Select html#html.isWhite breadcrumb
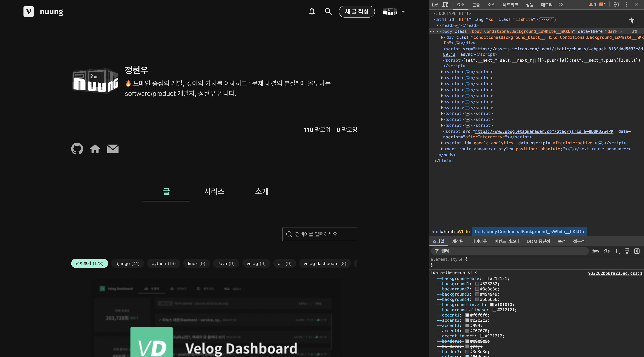This screenshot has height=357, width=644. pos(451,232)
